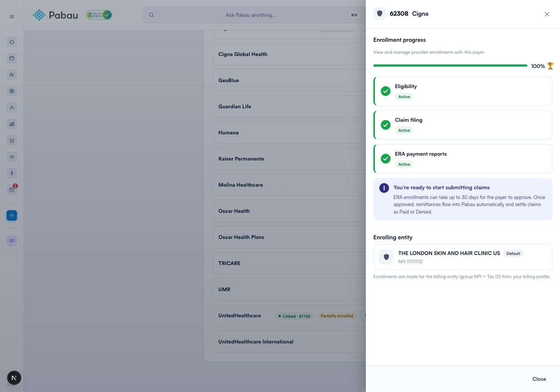
Task: Select the Molina Healthcare payer row
Action: tap(289, 185)
